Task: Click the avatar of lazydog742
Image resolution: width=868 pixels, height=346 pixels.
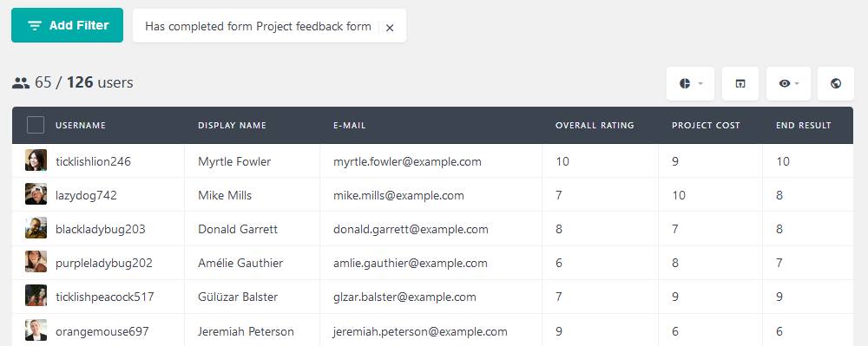Action: [36, 194]
